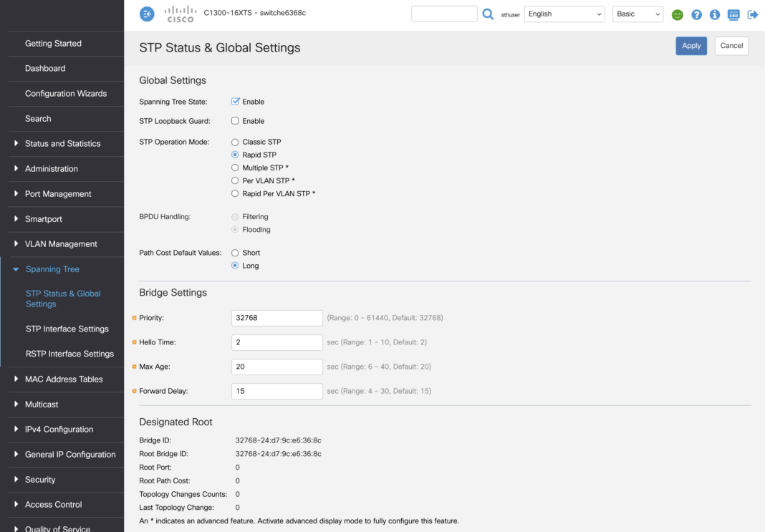Open the help question mark icon

[697, 14]
